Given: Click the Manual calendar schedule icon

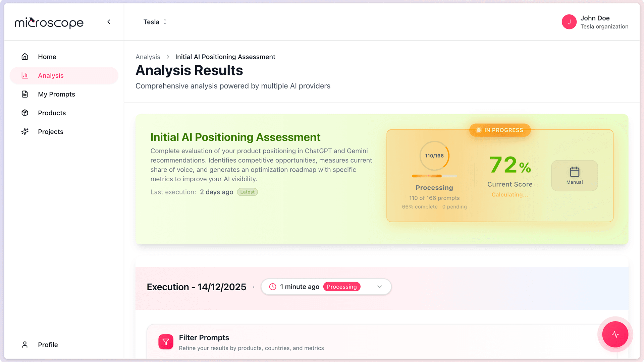Looking at the screenshot, I should click(x=574, y=171).
